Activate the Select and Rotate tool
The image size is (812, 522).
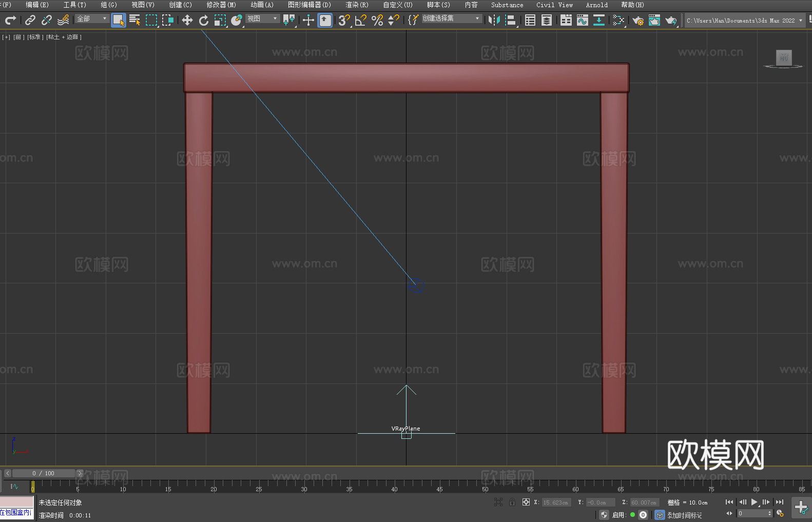(x=204, y=20)
